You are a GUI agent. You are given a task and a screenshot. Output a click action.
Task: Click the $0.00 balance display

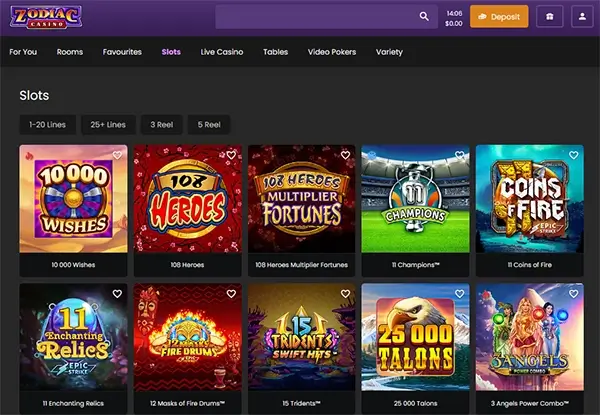coord(454,23)
